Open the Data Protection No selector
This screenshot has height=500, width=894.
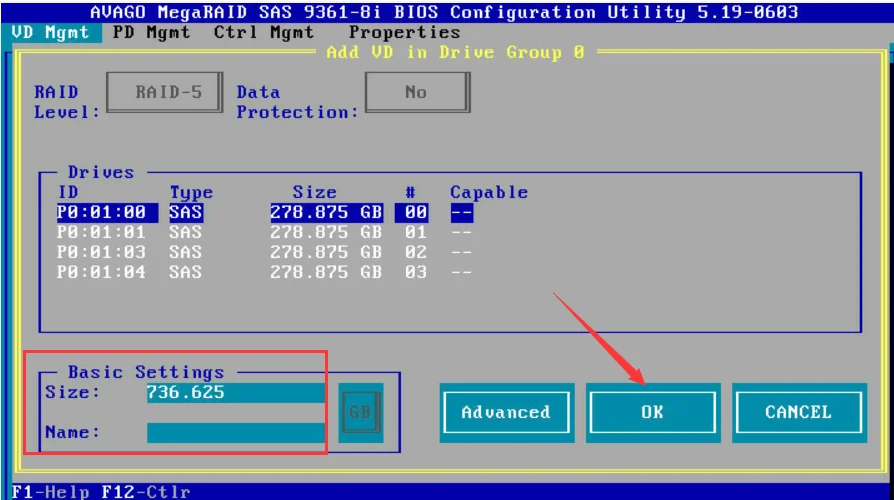[417, 92]
